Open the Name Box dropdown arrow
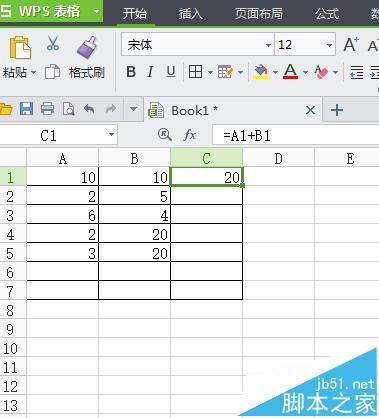The image size is (379, 418). [111, 135]
